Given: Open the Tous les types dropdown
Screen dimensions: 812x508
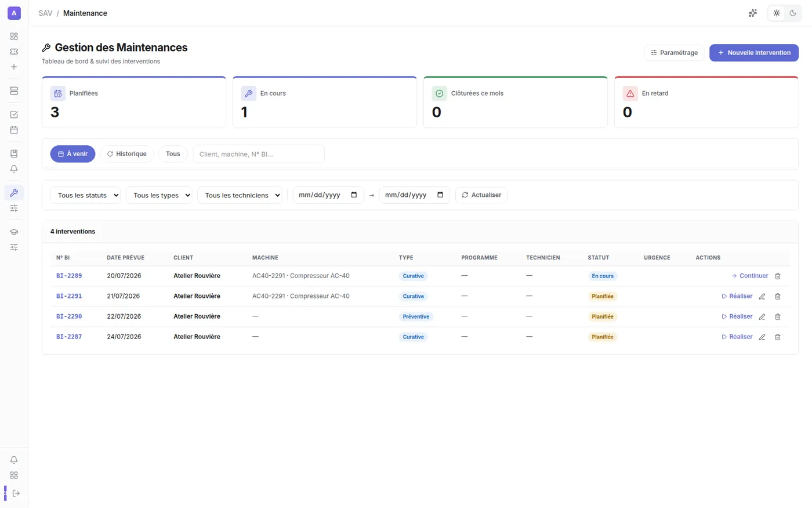Looking at the screenshot, I should coord(159,195).
